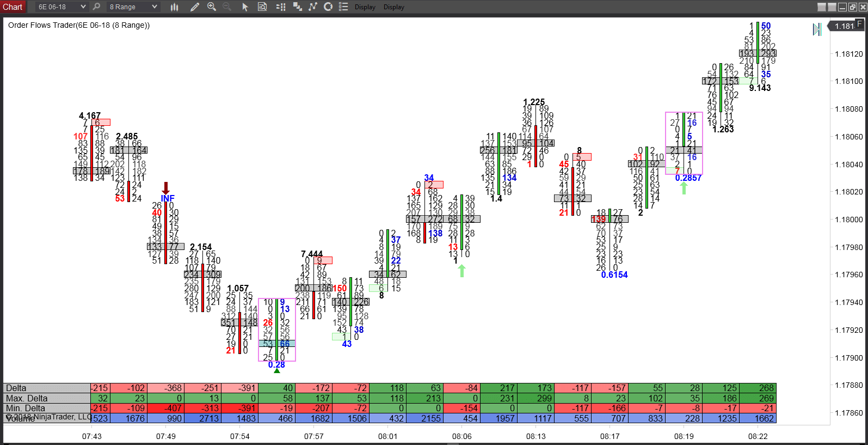Image resolution: width=868 pixels, height=445 pixels.
Task: Click the 1.181 current price marker
Action: pos(845,26)
